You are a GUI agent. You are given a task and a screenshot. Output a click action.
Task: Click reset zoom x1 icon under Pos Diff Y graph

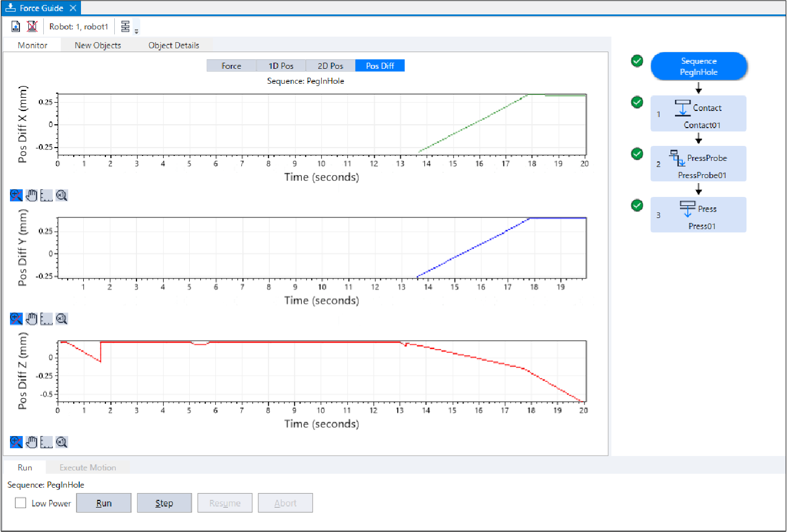(62, 319)
